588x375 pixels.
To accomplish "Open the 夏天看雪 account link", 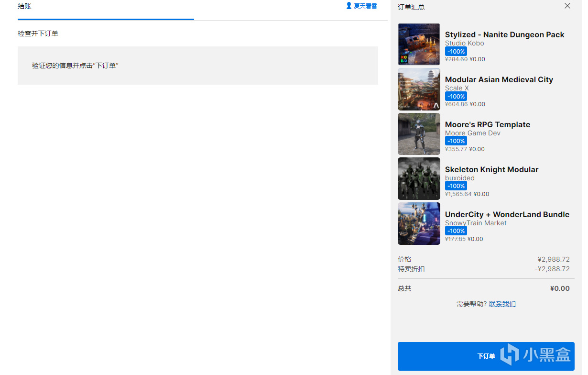I will [365, 6].
